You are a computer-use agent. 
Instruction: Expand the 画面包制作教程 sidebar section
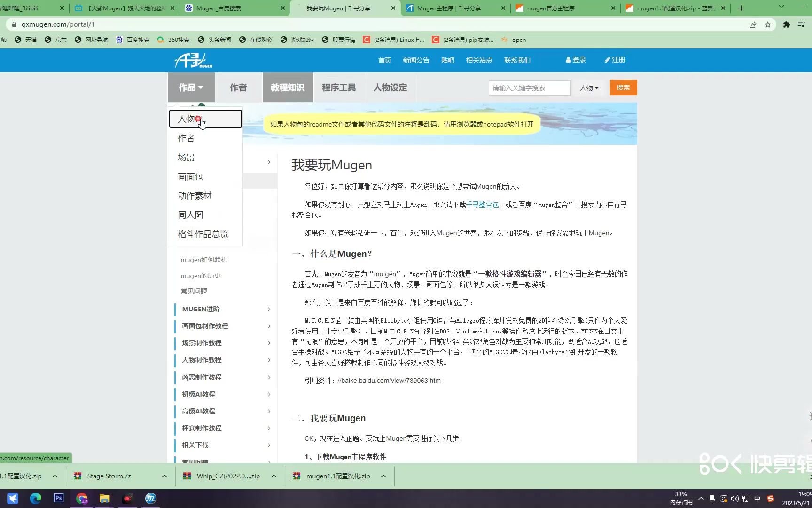226,326
